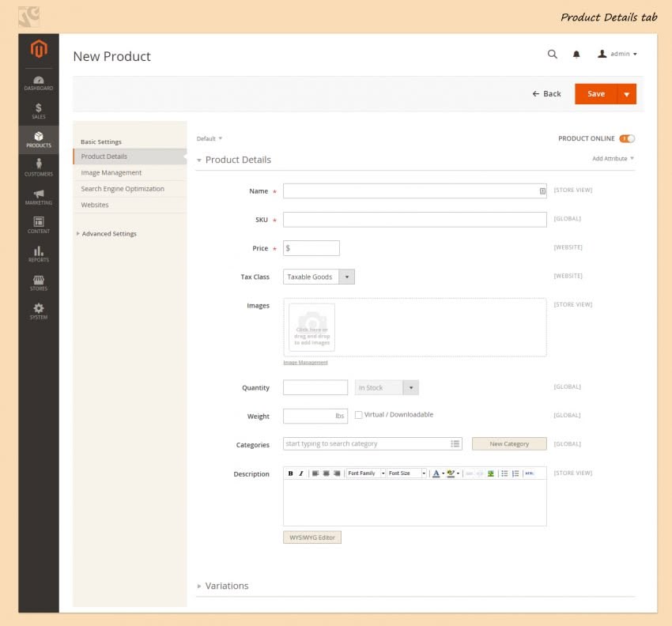The height and width of the screenshot is (626, 672).
Task: Open notifications bell
Action: (x=576, y=54)
